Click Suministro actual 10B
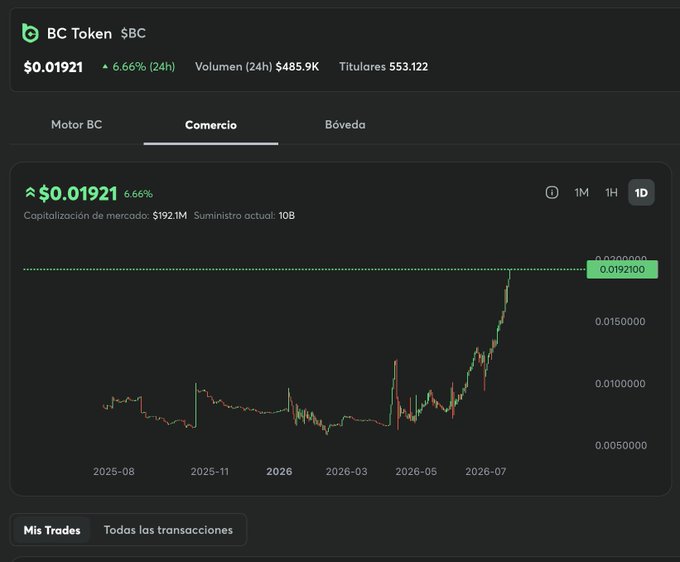Image resolution: width=680 pixels, height=562 pixels. click(x=244, y=216)
